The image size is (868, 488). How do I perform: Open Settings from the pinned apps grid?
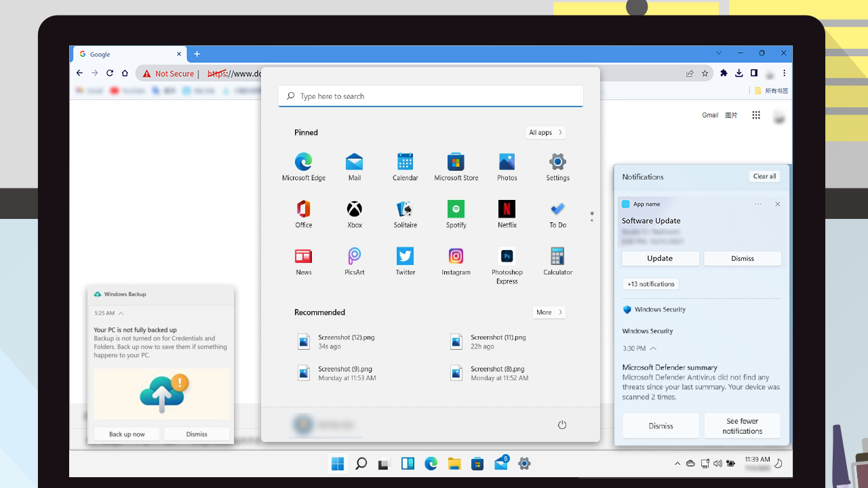click(557, 167)
